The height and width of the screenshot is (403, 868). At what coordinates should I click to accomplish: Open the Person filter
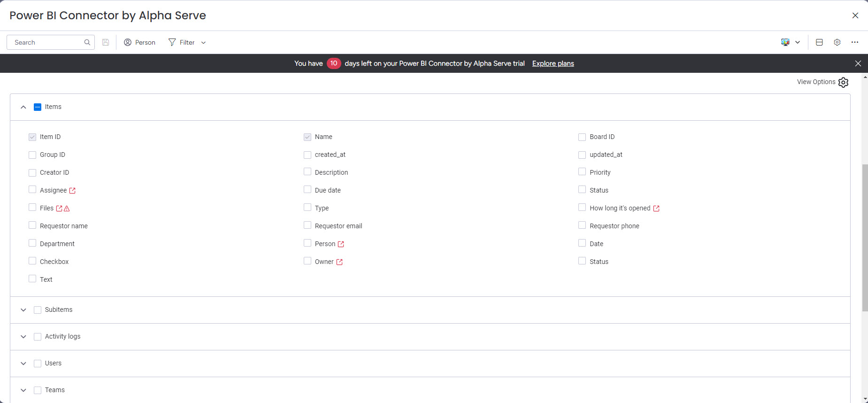coord(139,42)
